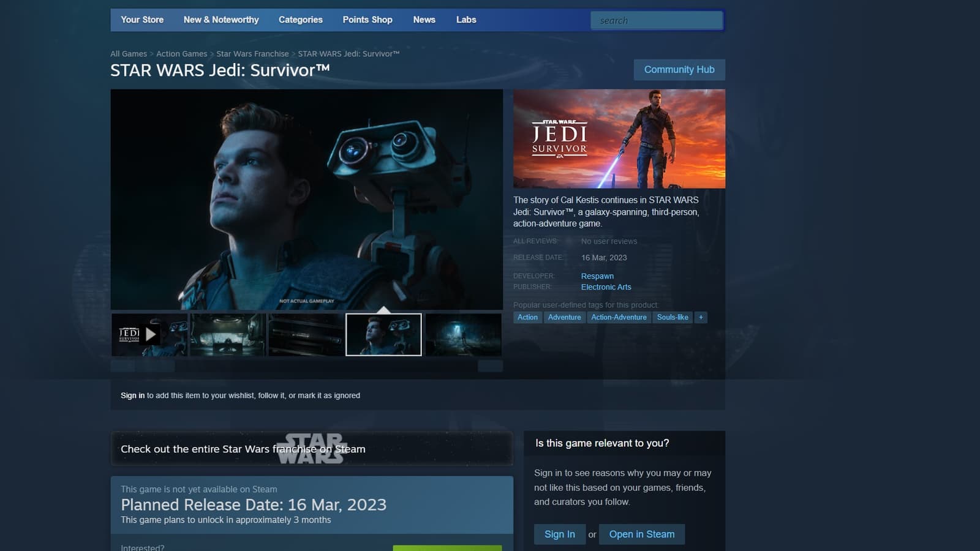Select the third thumbnail in the media strip
This screenshot has height=551, width=980.
[306, 334]
